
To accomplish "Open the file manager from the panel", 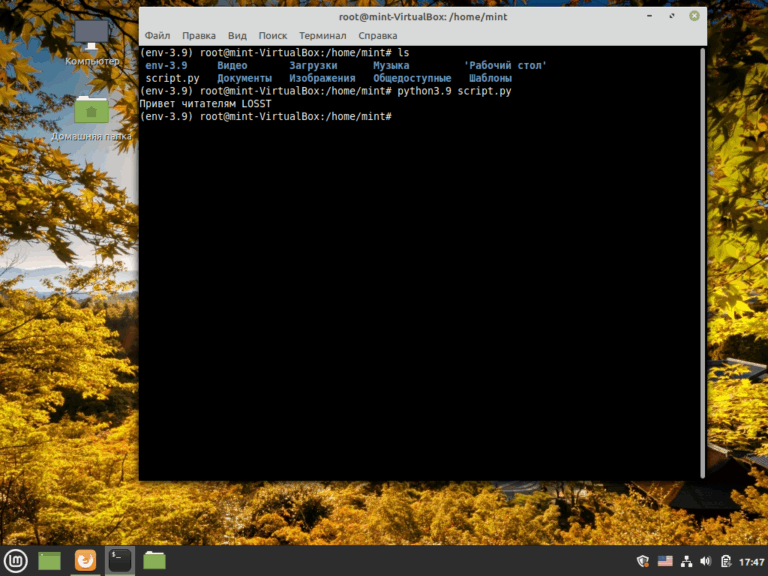I will 154,561.
